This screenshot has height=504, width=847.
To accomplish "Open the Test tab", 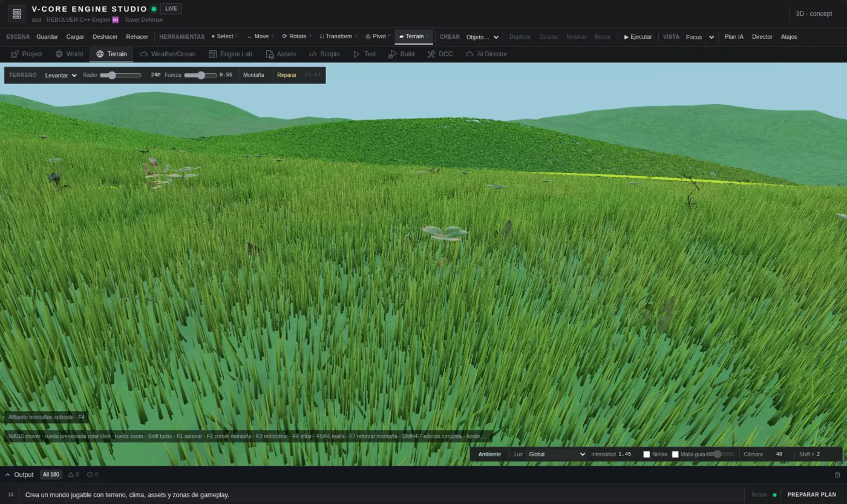I will [x=364, y=54].
